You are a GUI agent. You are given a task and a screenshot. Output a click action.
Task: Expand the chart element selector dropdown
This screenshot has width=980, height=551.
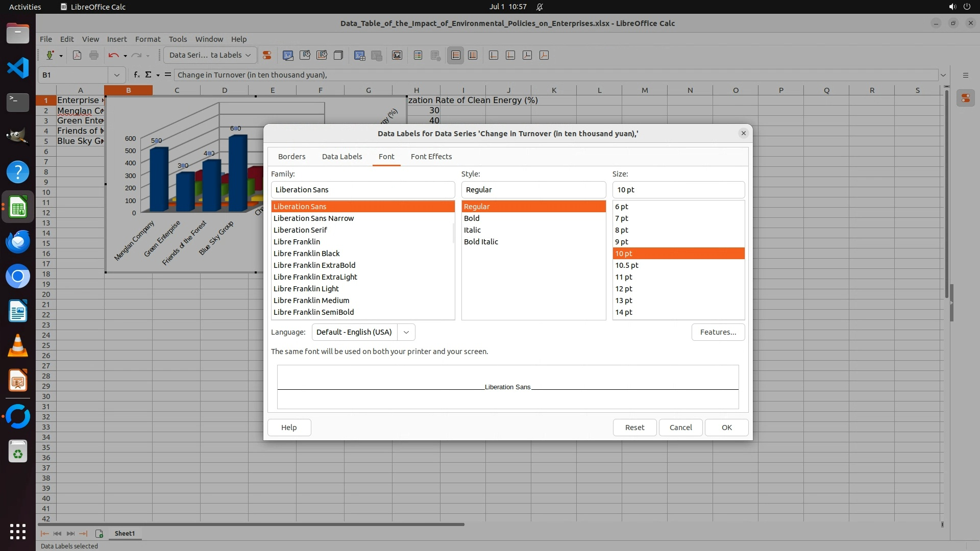[248, 55]
